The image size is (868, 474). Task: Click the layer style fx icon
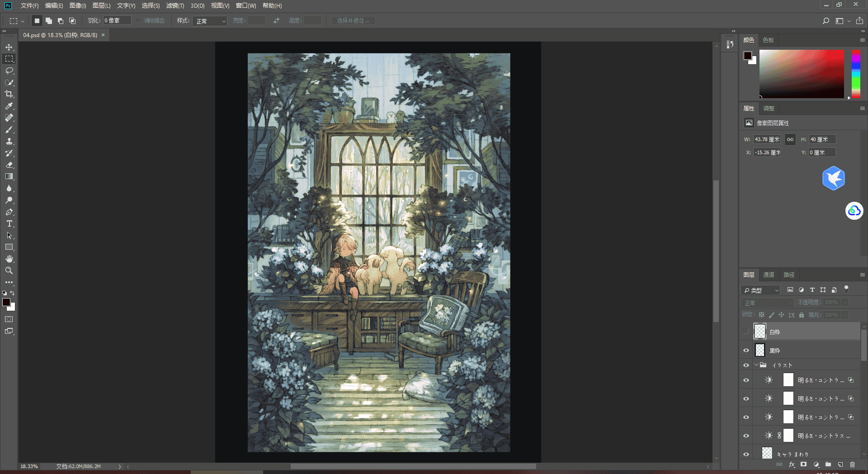click(792, 465)
